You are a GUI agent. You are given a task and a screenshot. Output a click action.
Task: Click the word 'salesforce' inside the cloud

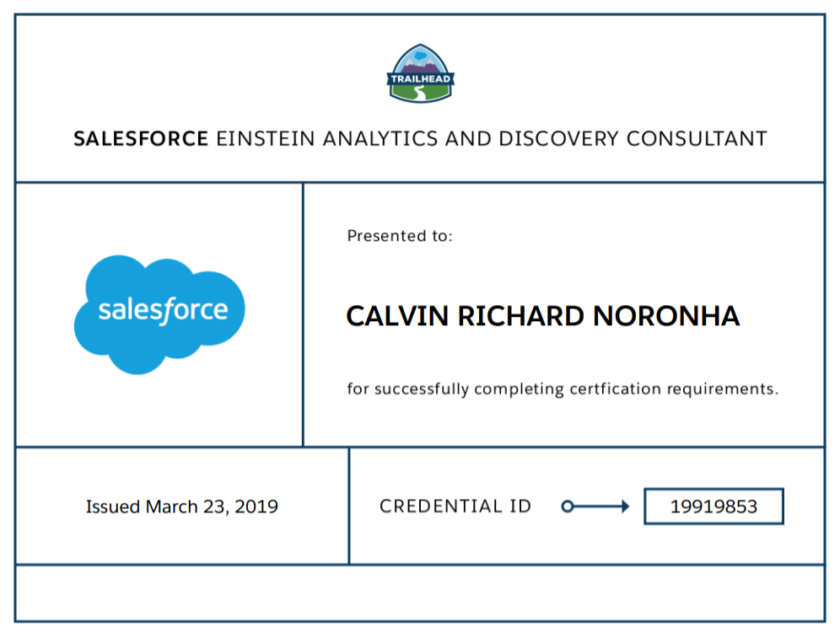[163, 310]
